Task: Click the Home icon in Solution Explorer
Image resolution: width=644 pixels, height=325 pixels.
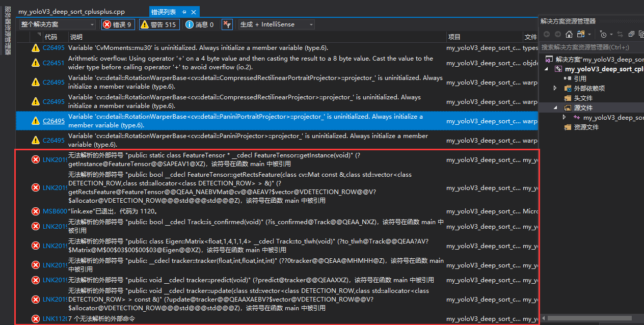Action: click(569, 34)
